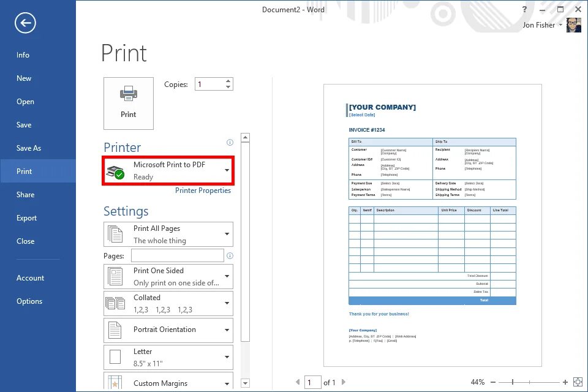Click the back arrow to exit Backstage
The image size is (588, 392).
[x=25, y=23]
